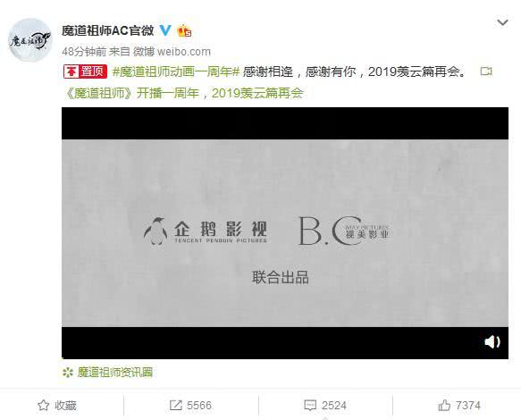Screen dimensions: 521x420
Task: Open the post options chevron menu
Action: click(x=502, y=22)
